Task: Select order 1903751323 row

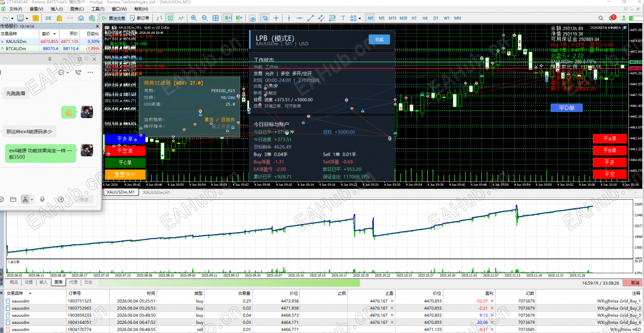Action: coord(322,301)
